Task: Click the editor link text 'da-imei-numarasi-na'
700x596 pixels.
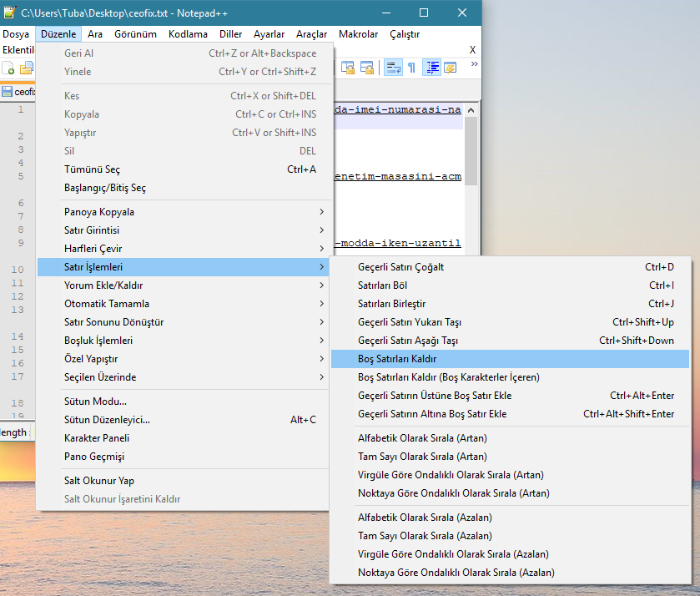Action: point(398,109)
